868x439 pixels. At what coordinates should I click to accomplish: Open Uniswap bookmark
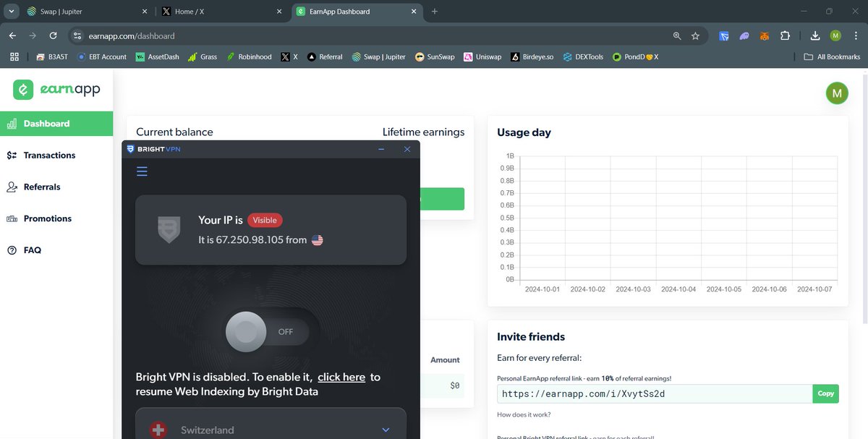coord(482,56)
